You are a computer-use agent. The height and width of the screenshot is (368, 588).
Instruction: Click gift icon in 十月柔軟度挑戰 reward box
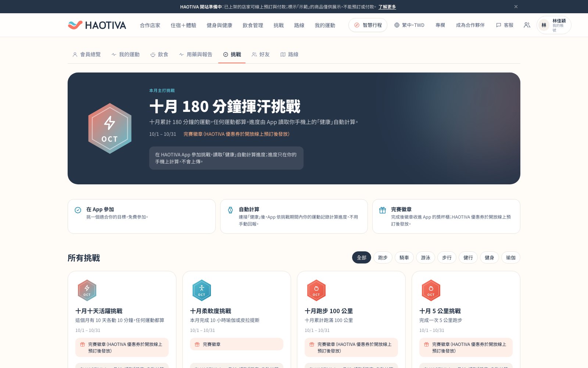[x=197, y=344]
